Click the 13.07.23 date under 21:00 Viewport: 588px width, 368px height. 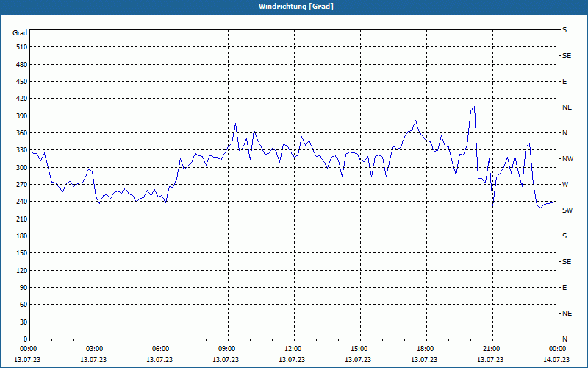[490, 360]
